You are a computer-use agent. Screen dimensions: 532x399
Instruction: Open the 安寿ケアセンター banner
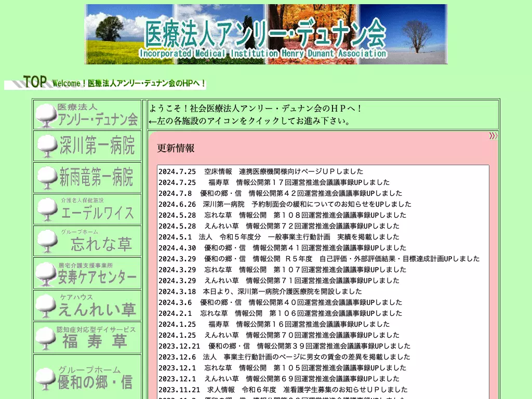point(87,273)
